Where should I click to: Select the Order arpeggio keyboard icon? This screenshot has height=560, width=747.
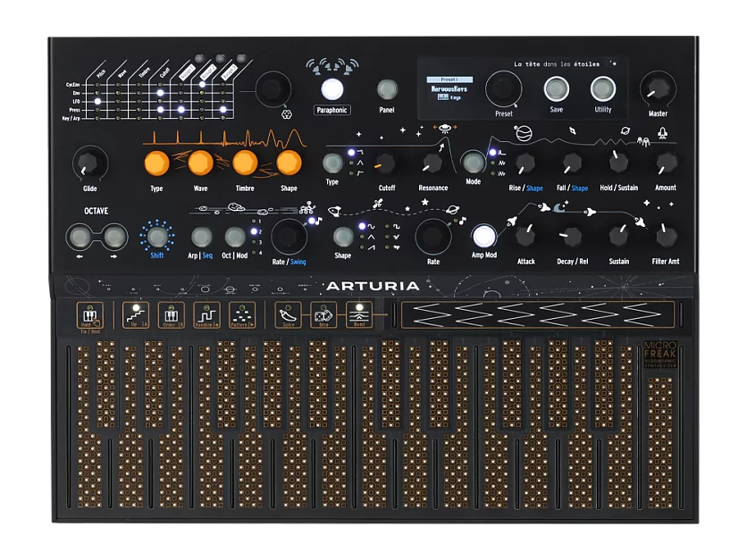[x=171, y=315]
